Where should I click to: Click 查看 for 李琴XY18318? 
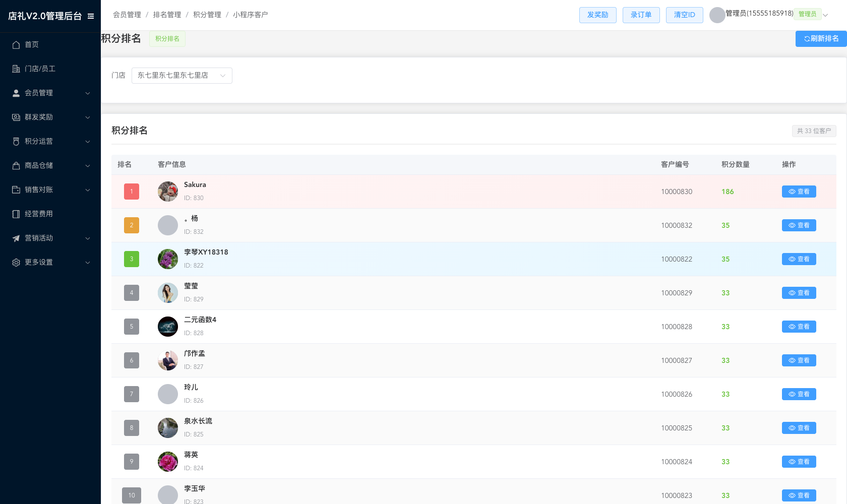(799, 259)
